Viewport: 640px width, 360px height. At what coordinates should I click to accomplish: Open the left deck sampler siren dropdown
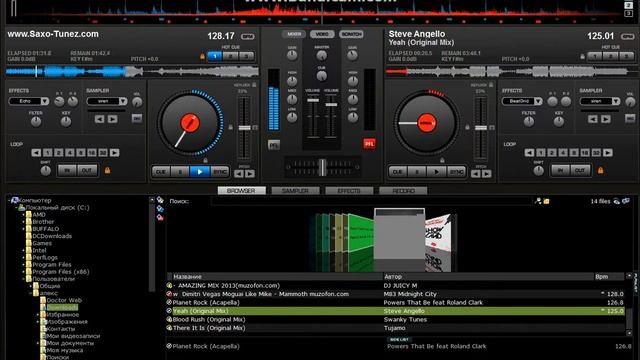click(122, 101)
